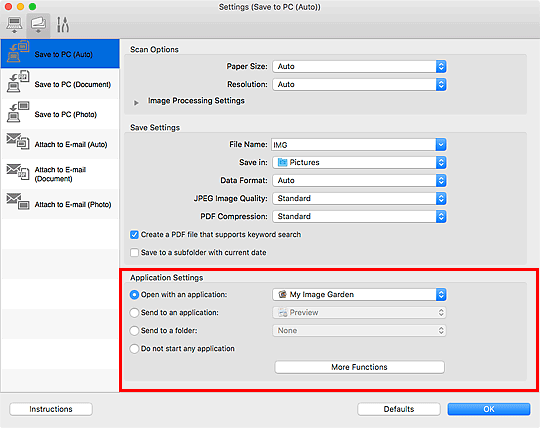The height and width of the screenshot is (428, 540).
Task: Click the Image Processing Settings label
Action: click(196, 101)
